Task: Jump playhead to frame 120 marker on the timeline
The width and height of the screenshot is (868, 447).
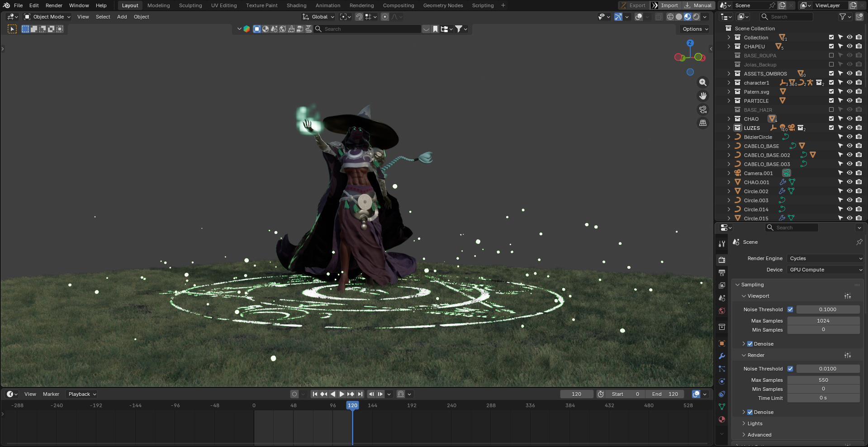Action: [x=352, y=405]
